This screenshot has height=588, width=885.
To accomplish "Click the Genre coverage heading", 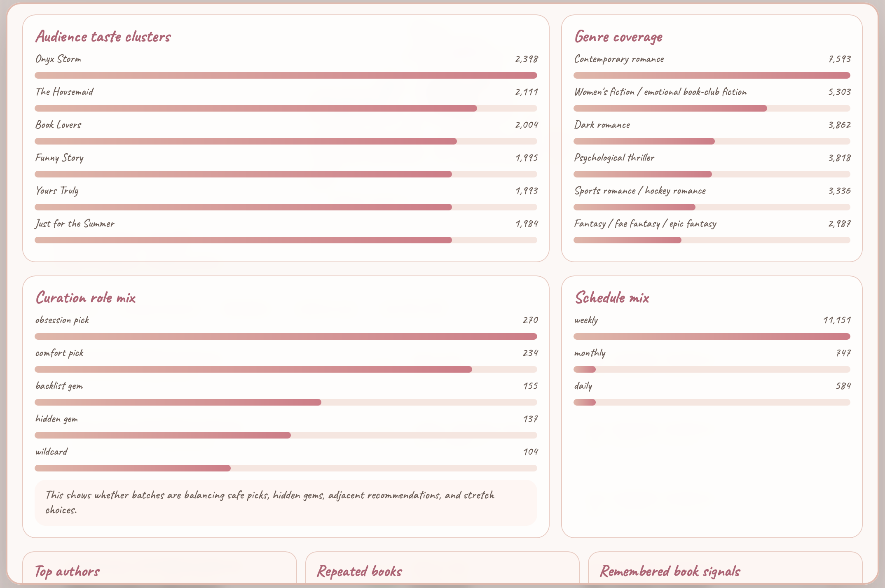I will click(x=618, y=37).
